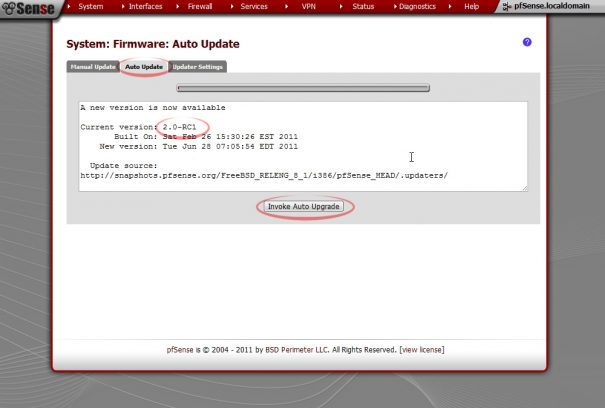Open the Diagnostics menu
The image size is (605, 408).
417,7
